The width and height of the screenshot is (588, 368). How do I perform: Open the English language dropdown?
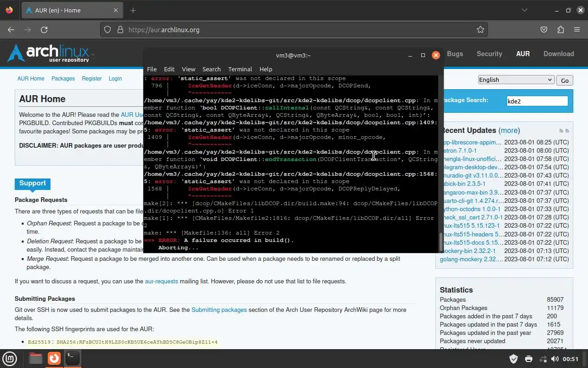516,80
